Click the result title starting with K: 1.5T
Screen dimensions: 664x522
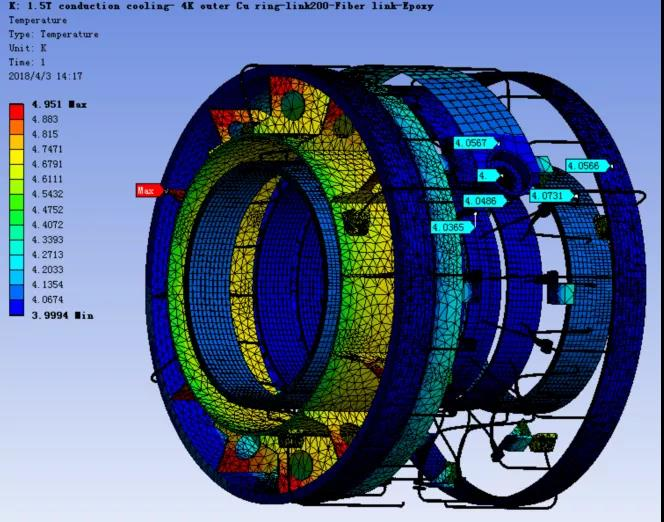pos(221,6)
